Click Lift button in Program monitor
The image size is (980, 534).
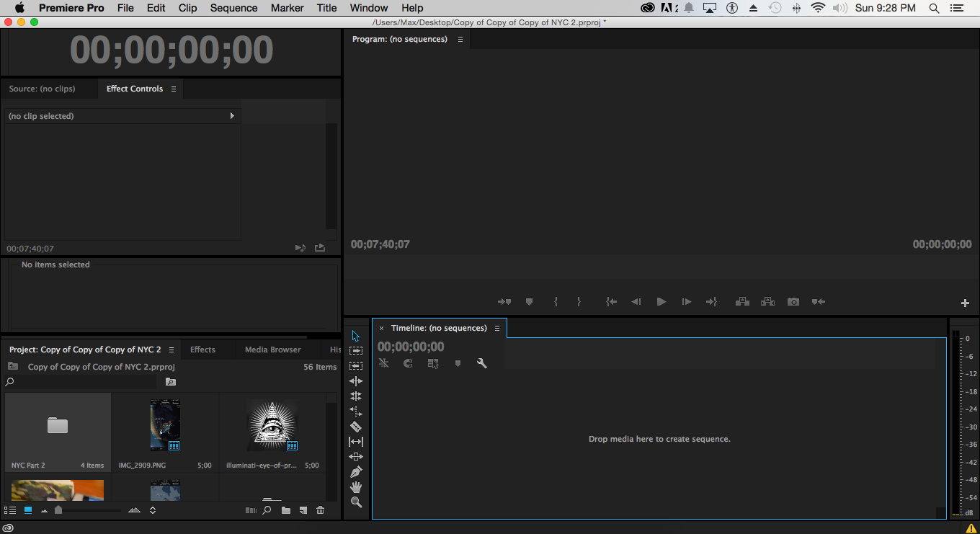click(x=742, y=302)
